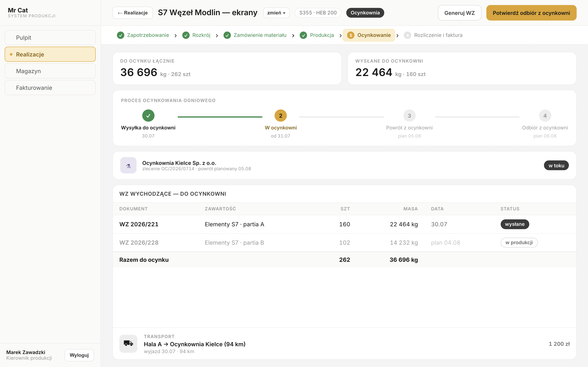Open Fakturowanie in the sidebar

pos(50,88)
